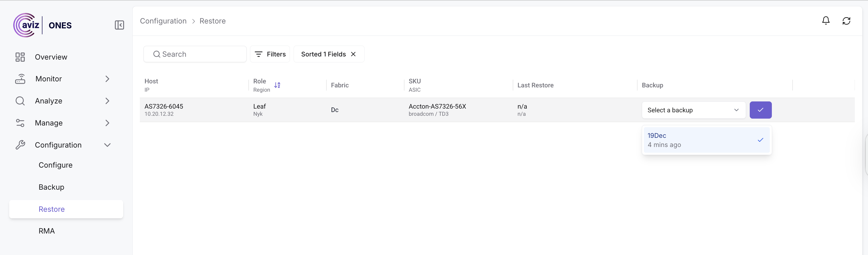
Task: Click the refresh icon
Action: pyautogui.click(x=846, y=21)
